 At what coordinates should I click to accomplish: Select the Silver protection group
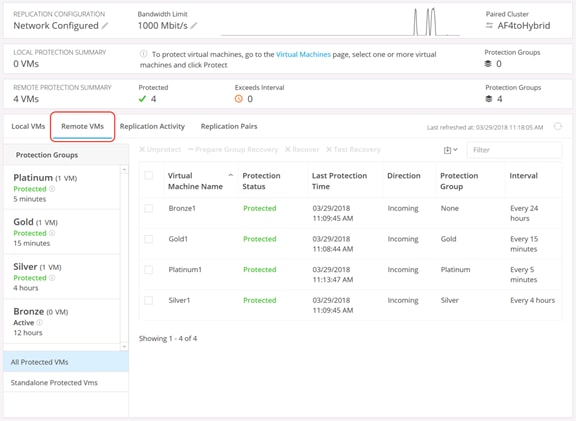point(62,277)
